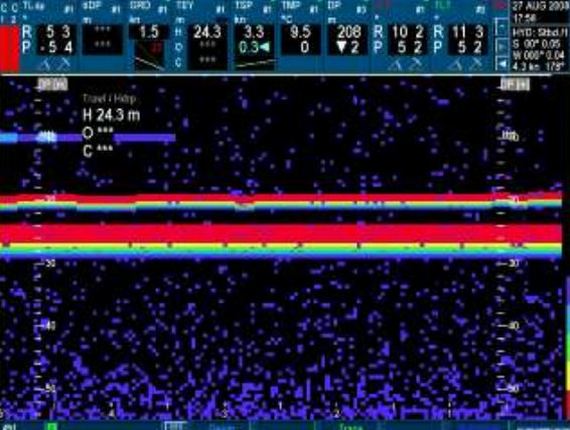The image size is (570, 430).
Task: Click the right-pointing arrow button near HYD info
Action: point(502,47)
